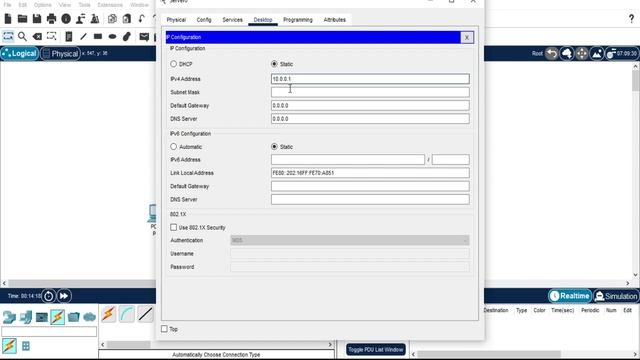This screenshot has width=640, height=360.
Task: Click the Power Cycle Devices button
Action: pyautogui.click(x=49, y=296)
